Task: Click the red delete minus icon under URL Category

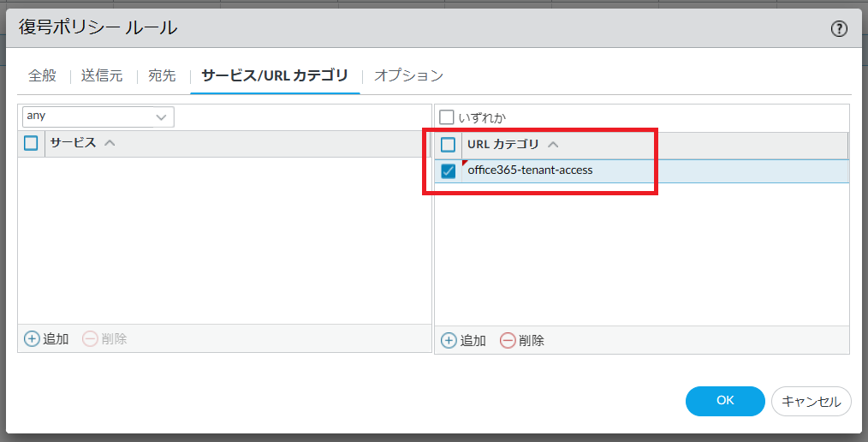Action: (508, 340)
